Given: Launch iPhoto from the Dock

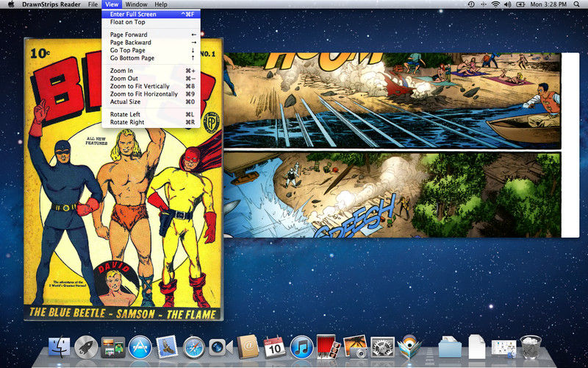Looking at the screenshot, I should (x=355, y=346).
